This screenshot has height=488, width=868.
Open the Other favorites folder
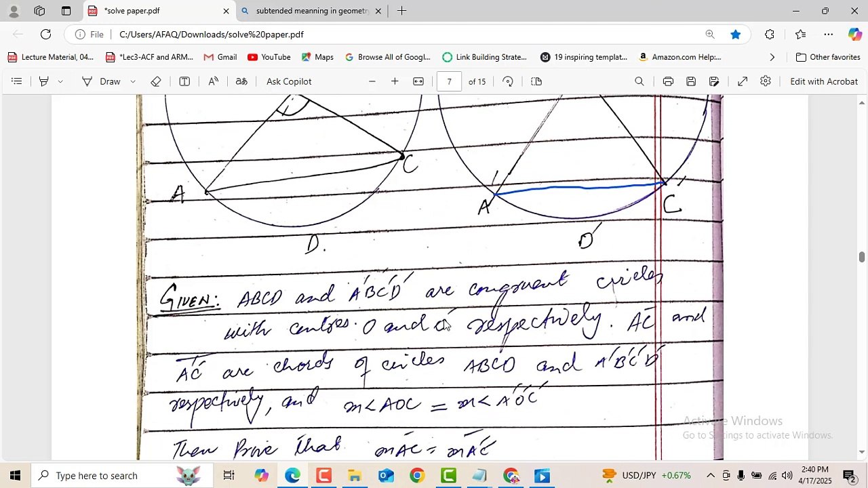click(x=828, y=57)
